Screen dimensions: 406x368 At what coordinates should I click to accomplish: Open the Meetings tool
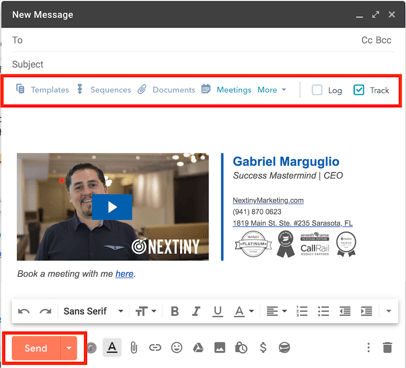point(226,90)
